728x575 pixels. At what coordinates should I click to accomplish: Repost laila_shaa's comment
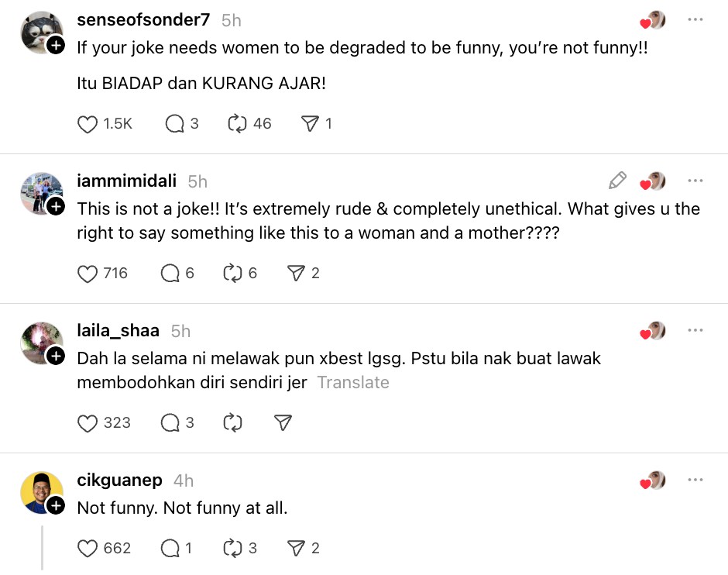click(x=232, y=423)
